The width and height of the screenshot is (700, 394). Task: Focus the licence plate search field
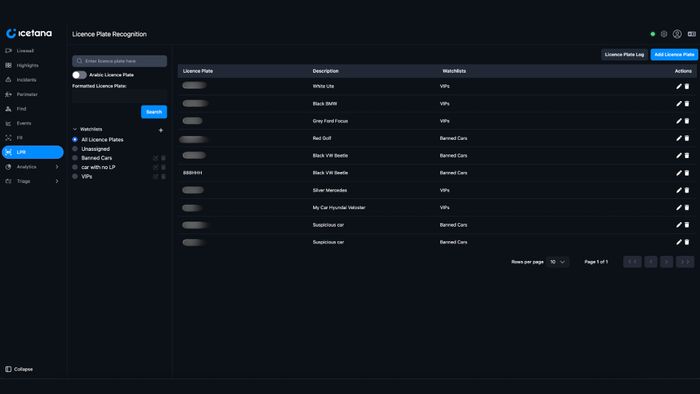(x=120, y=61)
